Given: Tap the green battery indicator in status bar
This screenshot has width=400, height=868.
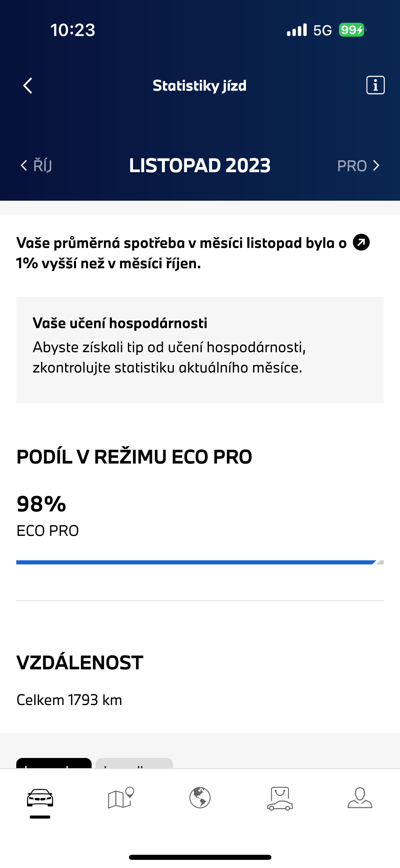Looking at the screenshot, I should click(x=351, y=30).
